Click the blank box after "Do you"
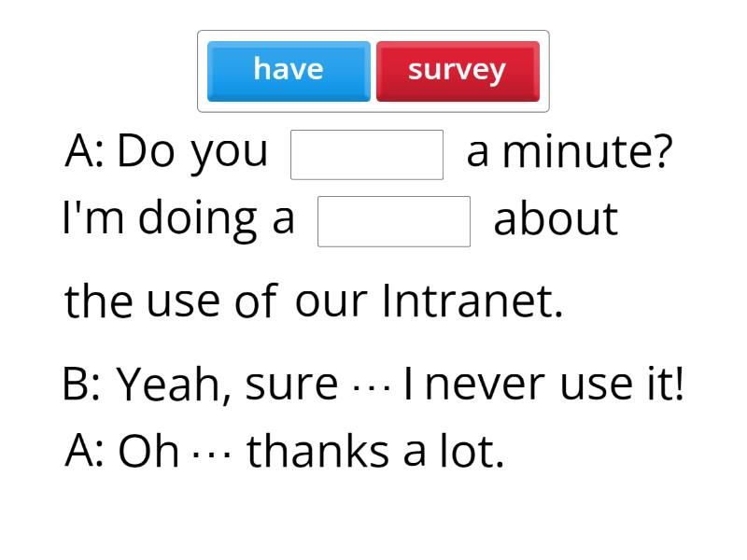 [367, 154]
